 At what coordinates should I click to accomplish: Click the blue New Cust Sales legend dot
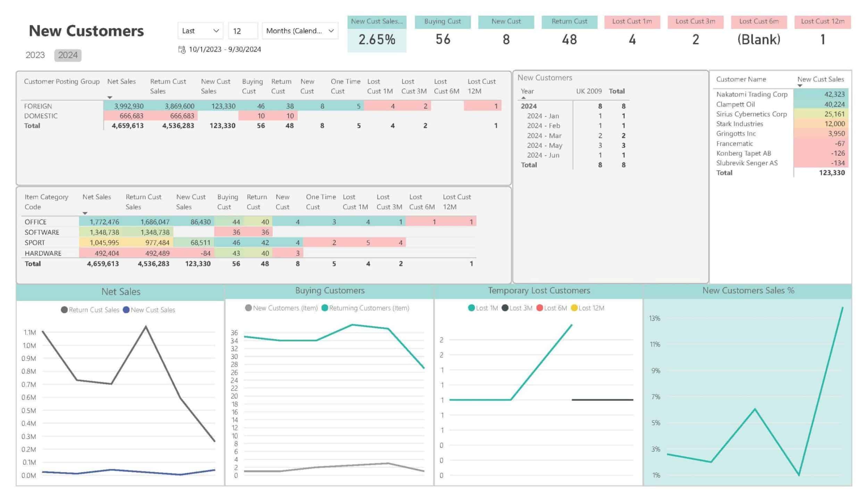[126, 310]
